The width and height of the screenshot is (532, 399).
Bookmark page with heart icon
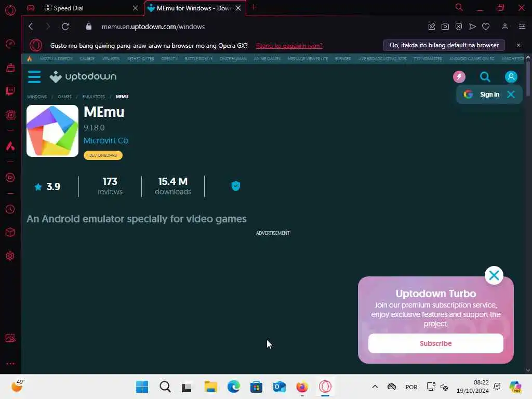point(486,26)
